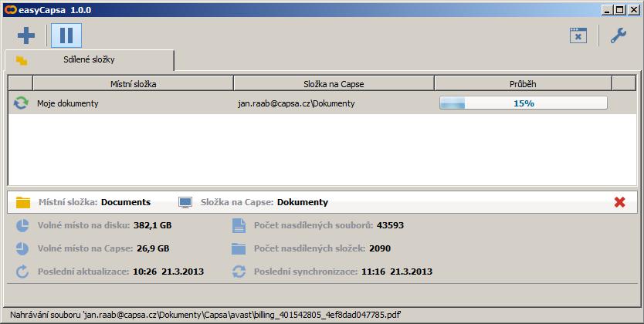Remove shared folder with the red X
644x324 pixels.
tap(620, 202)
